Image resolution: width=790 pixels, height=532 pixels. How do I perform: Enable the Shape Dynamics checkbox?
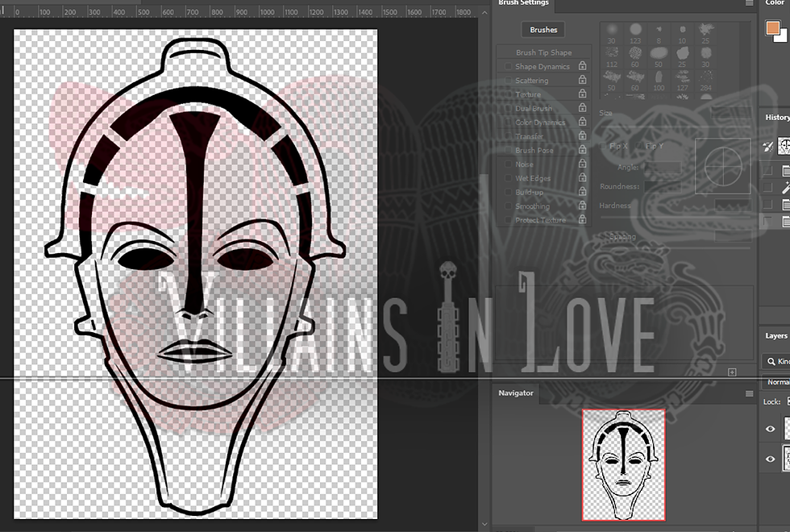pyautogui.click(x=508, y=66)
